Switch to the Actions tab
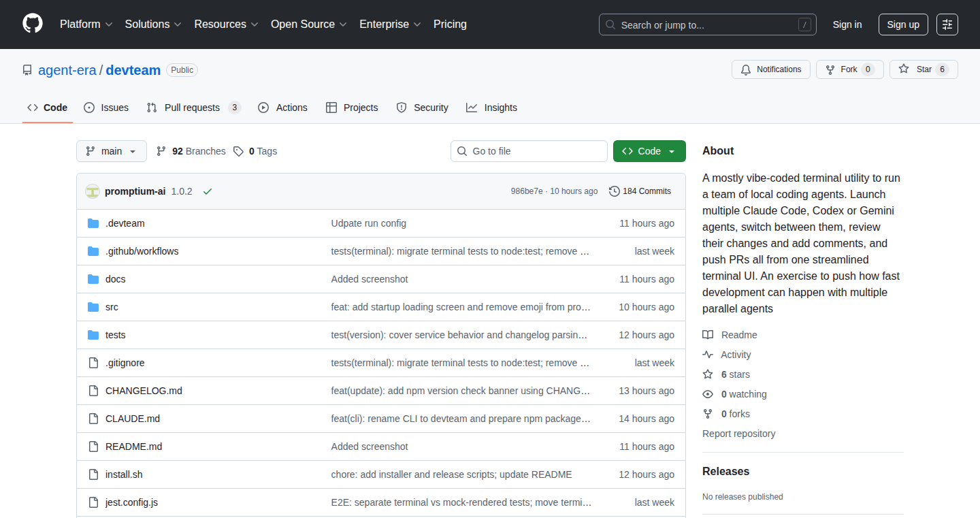Screen dimensions: 980x518 (282, 108)
